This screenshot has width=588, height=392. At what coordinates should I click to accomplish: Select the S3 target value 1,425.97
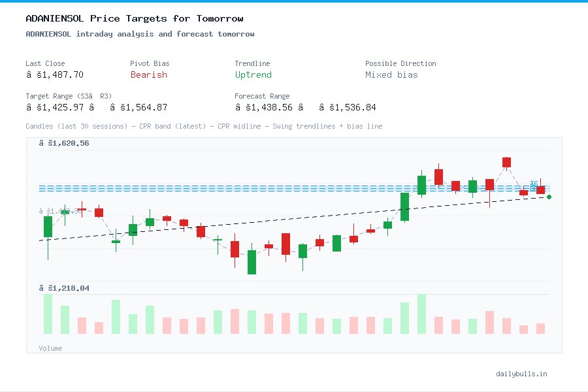[x=55, y=107]
